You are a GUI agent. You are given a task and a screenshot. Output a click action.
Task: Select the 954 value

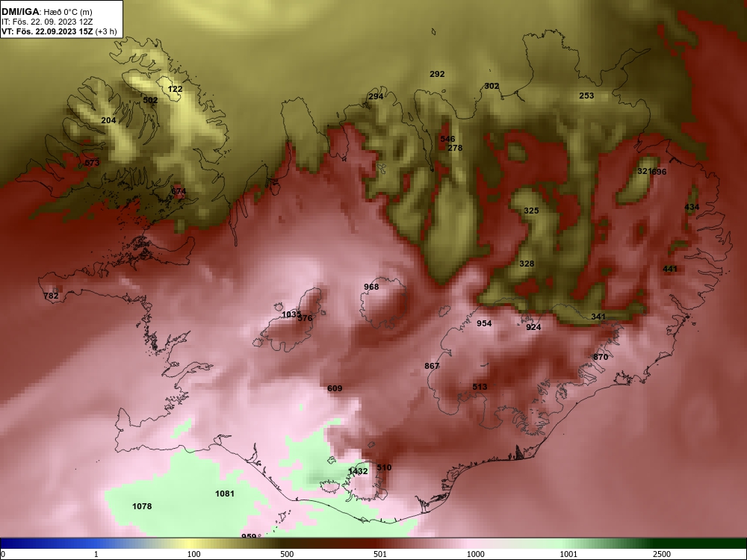[x=484, y=323]
